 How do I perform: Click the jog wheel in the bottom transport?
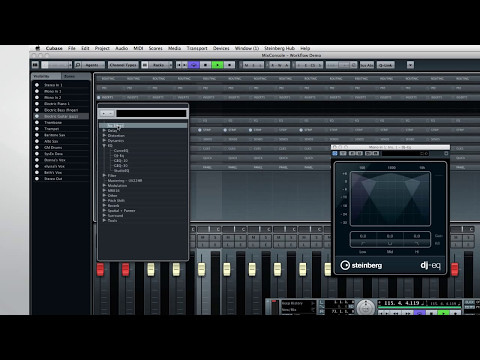366,307
